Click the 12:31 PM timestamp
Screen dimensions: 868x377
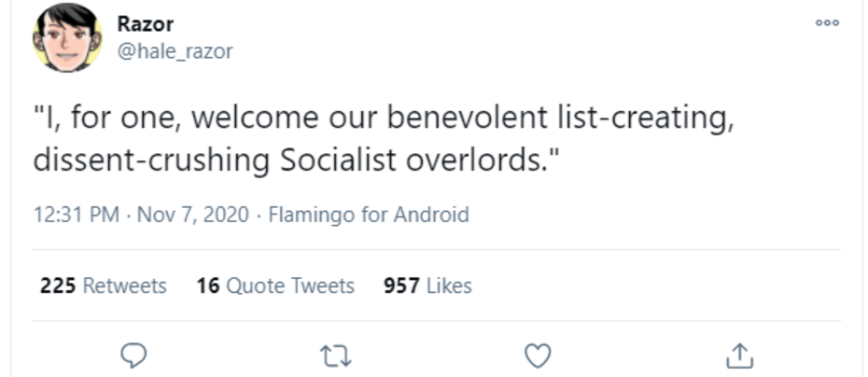[77, 216]
